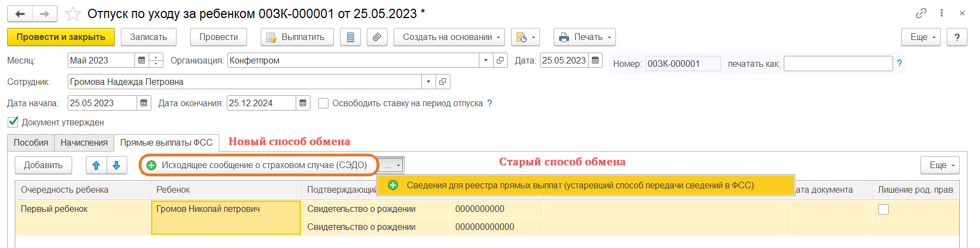Switch to the Пособия tab
This screenshot has height=248, width=980.
click(31, 143)
